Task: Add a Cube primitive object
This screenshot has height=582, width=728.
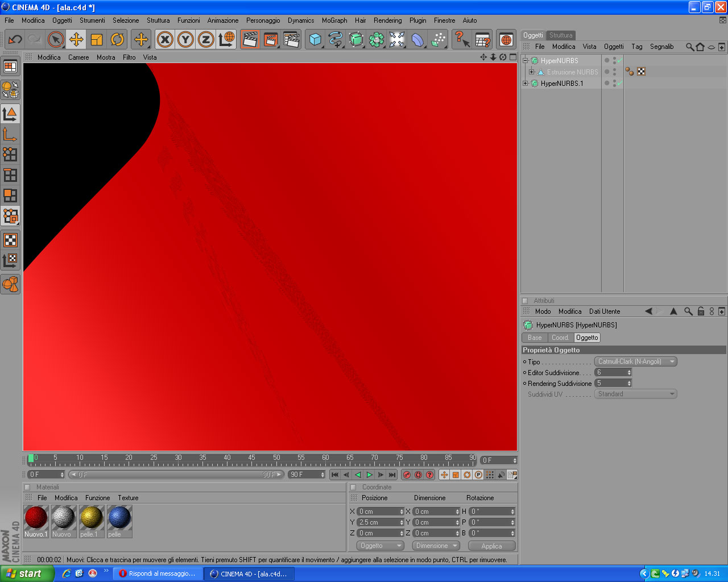Action: tap(315, 39)
